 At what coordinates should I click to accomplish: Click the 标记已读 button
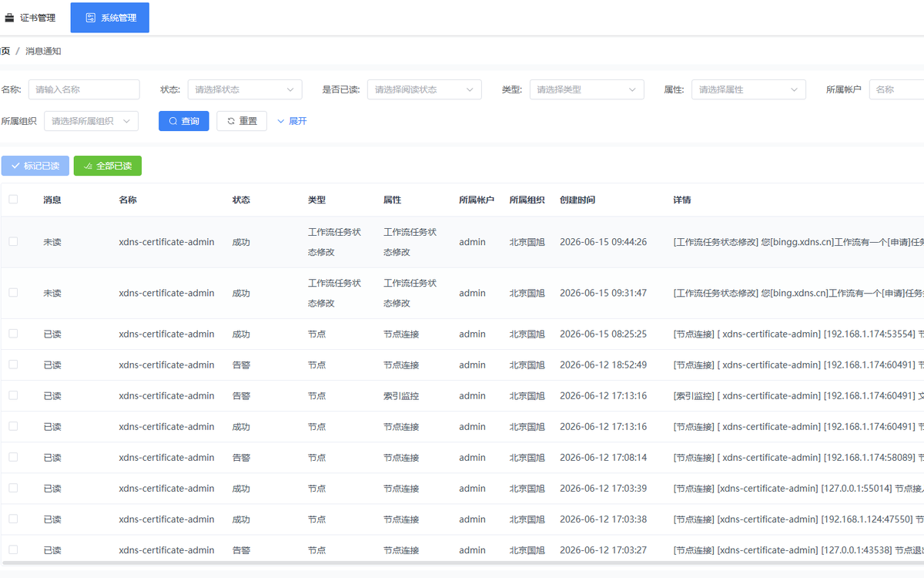[x=35, y=166]
